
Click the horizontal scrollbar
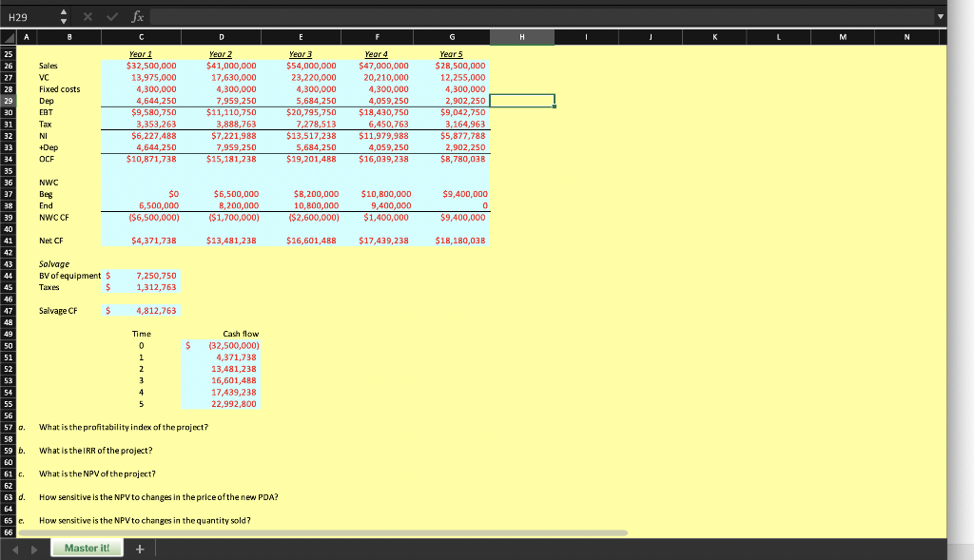pos(323,532)
